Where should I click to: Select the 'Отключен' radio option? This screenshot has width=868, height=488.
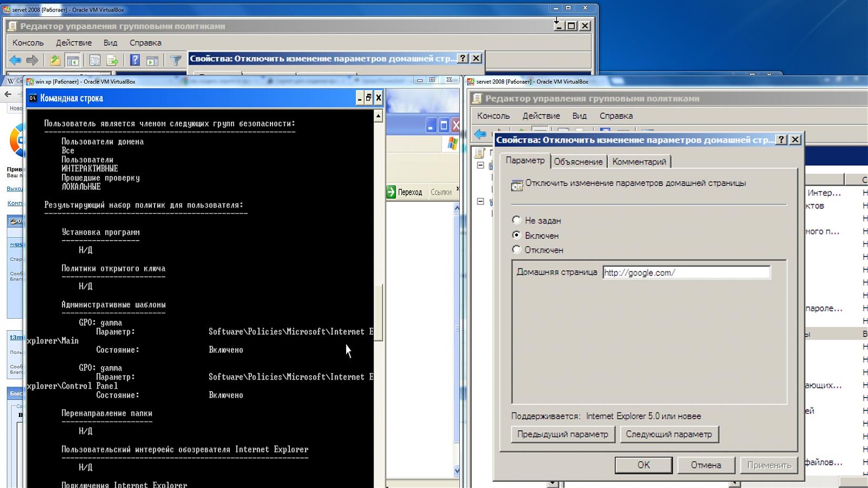[517, 250]
